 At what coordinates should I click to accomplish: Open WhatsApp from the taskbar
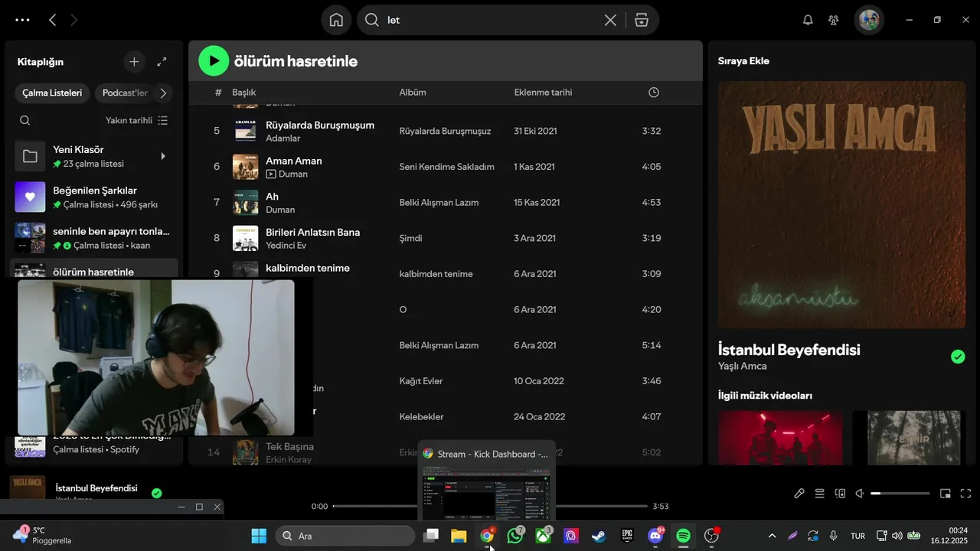(515, 536)
